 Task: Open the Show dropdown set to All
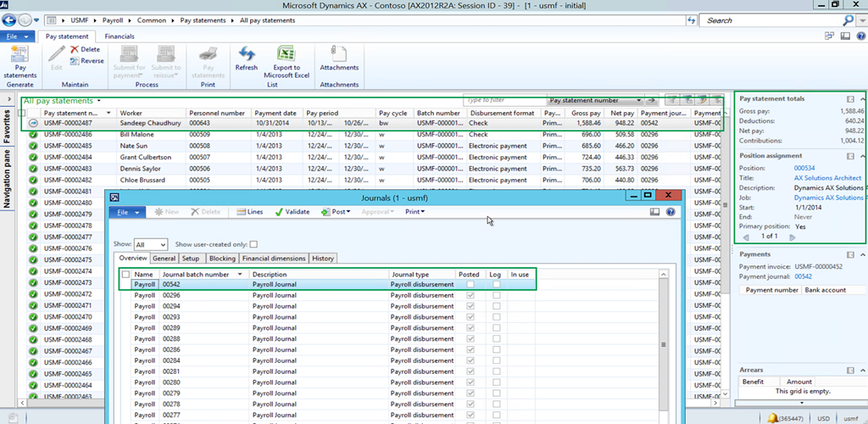click(x=151, y=244)
